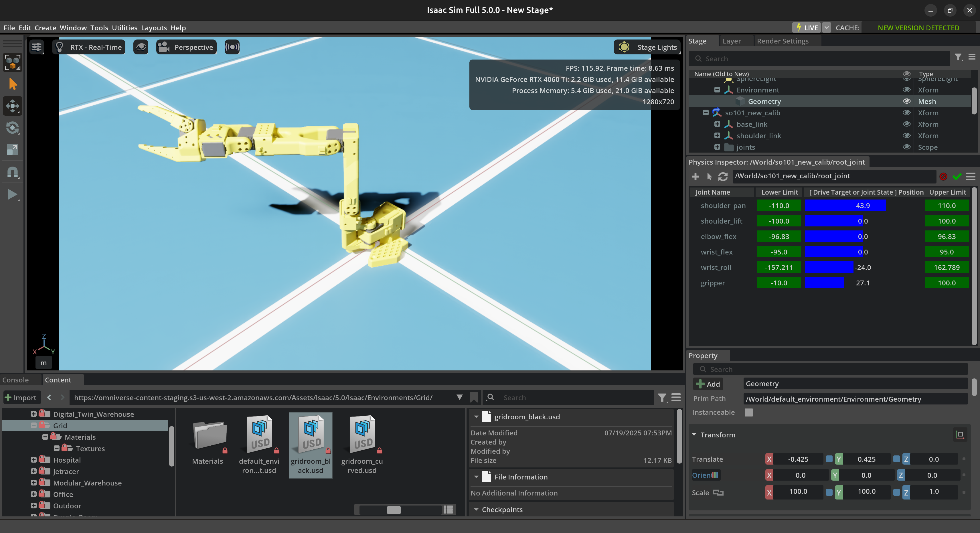
Task: Open the viewport visibility eye menu
Action: (x=141, y=47)
